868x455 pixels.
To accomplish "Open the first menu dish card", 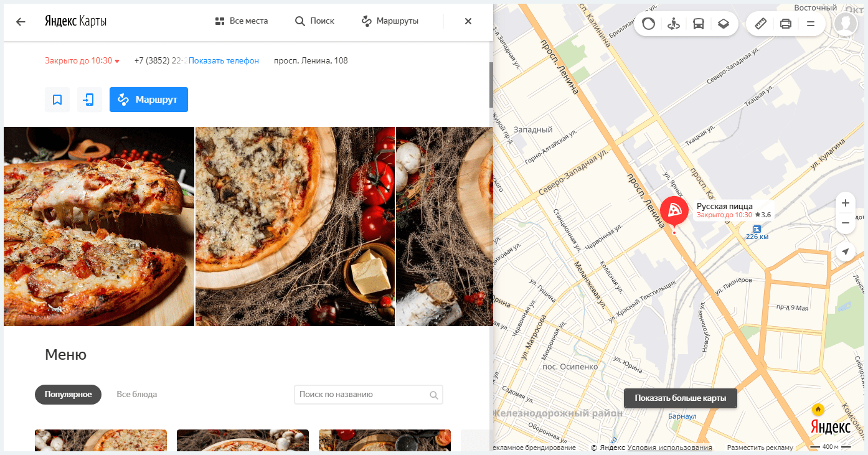I will tap(101, 440).
